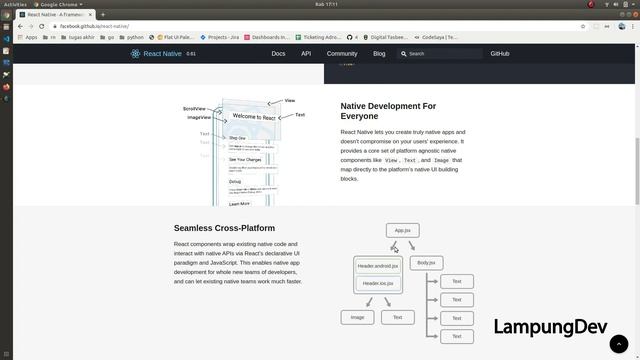Click the App.jsx box in the diagram
This screenshot has width=640, height=360.
pyautogui.click(x=402, y=230)
